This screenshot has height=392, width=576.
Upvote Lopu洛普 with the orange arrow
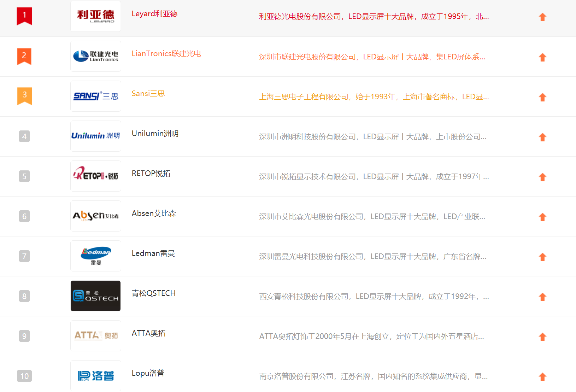point(542,377)
